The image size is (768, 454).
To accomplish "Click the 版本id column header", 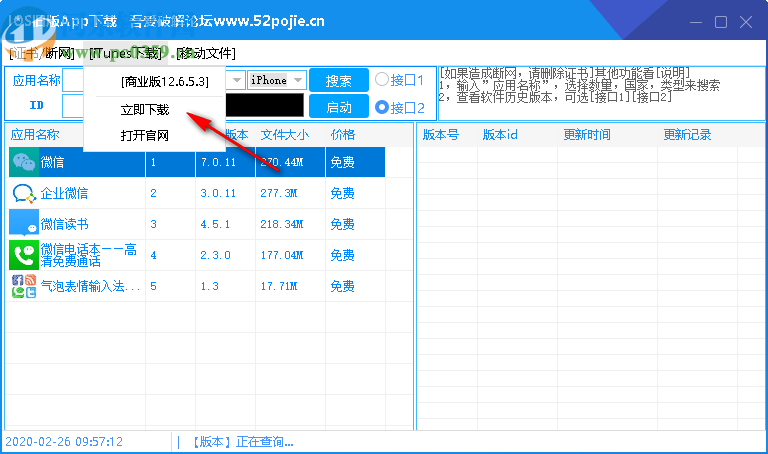I will [x=500, y=135].
